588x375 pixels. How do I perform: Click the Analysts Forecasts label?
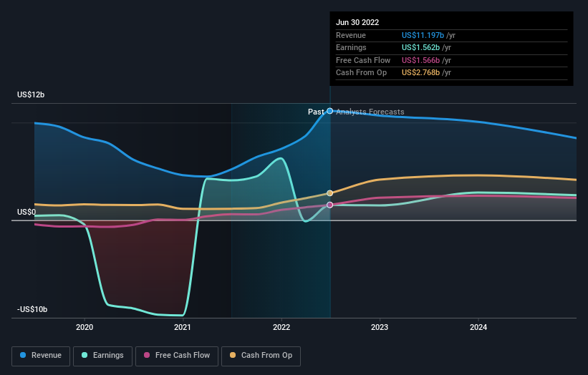tap(370, 112)
